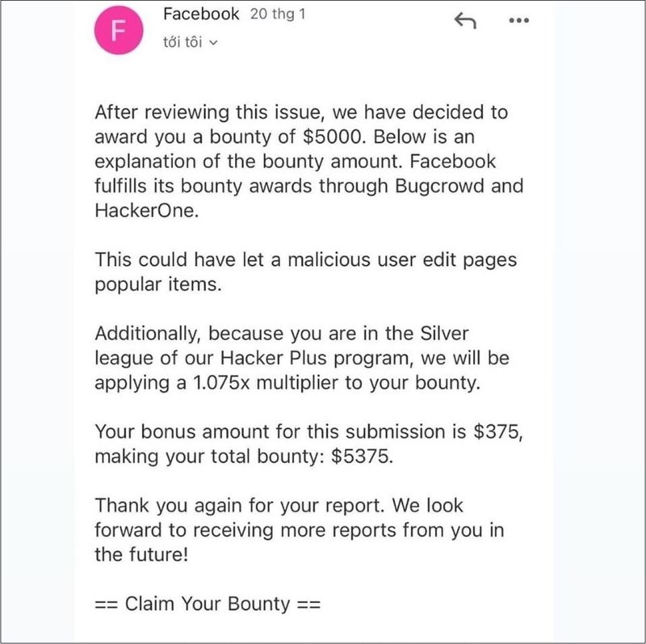This screenshot has height=644, width=646.
Task: Open the three-dot more options menu
Action: 519,21
